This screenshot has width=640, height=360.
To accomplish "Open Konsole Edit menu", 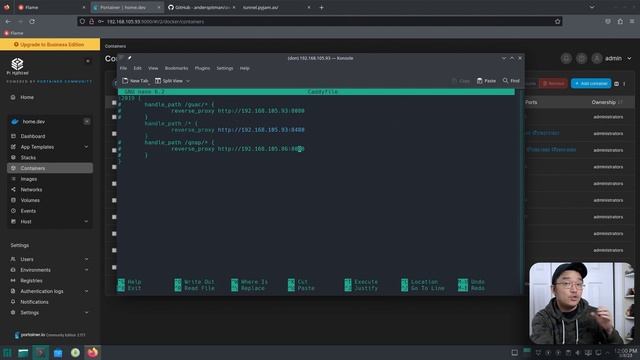I will pos(137,68).
